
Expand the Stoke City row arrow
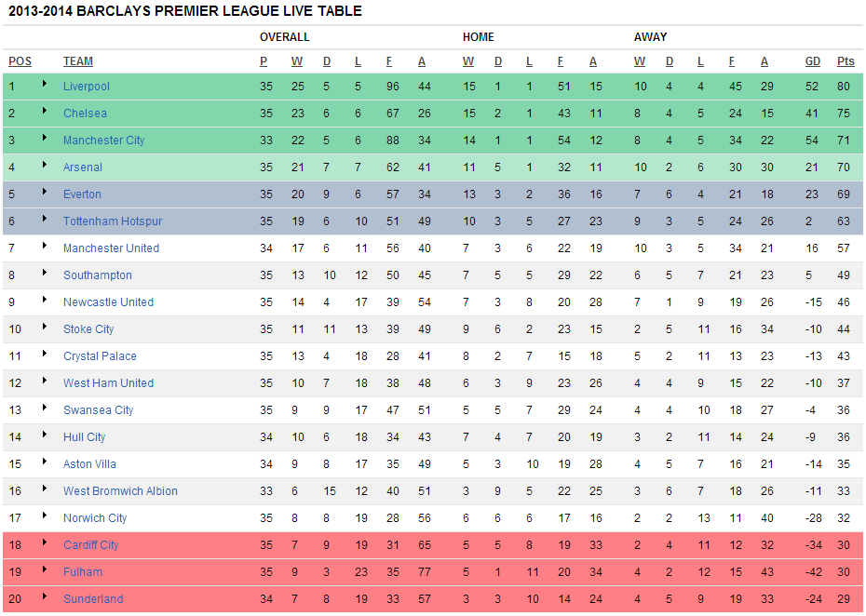[44, 328]
